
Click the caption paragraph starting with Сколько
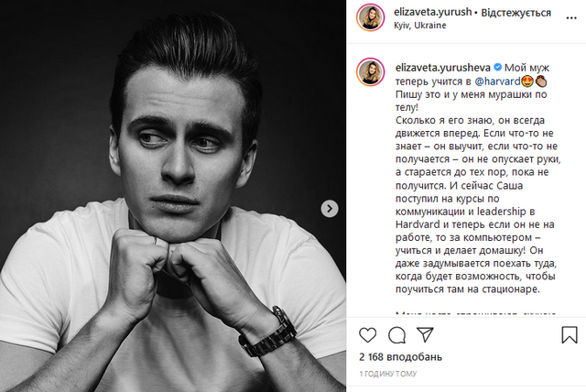coord(478,205)
